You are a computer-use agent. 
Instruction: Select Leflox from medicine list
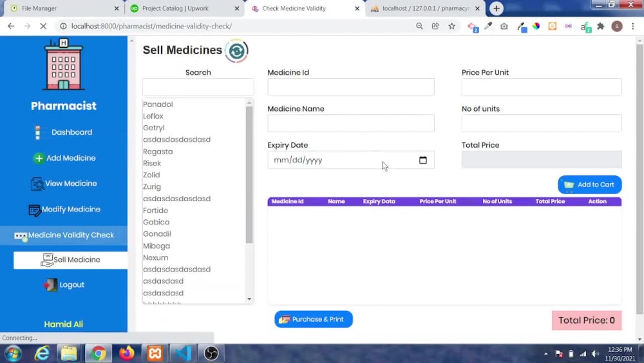[153, 116]
